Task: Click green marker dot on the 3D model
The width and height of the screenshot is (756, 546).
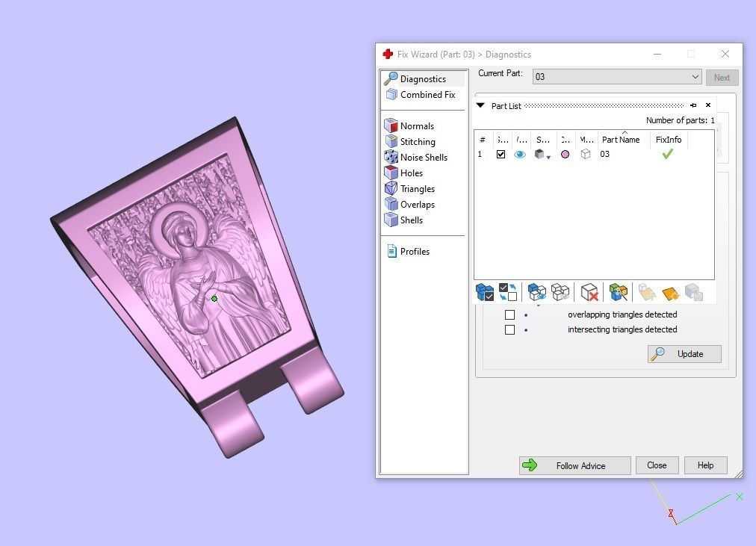Action: pyautogui.click(x=214, y=299)
